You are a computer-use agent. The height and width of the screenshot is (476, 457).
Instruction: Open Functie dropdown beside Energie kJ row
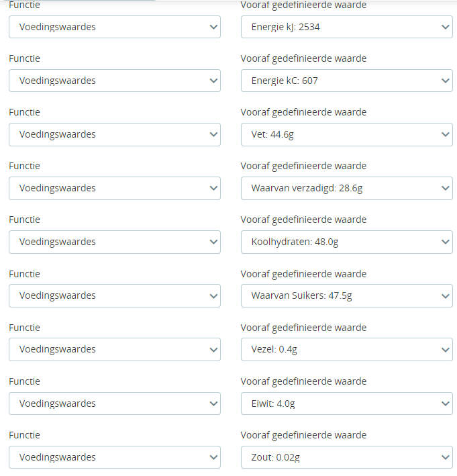tap(114, 27)
